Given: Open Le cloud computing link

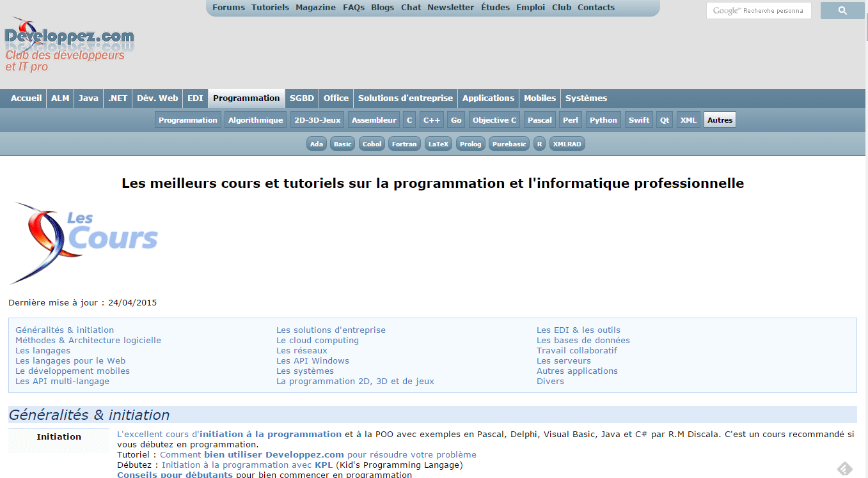Looking at the screenshot, I should click(x=317, y=341).
